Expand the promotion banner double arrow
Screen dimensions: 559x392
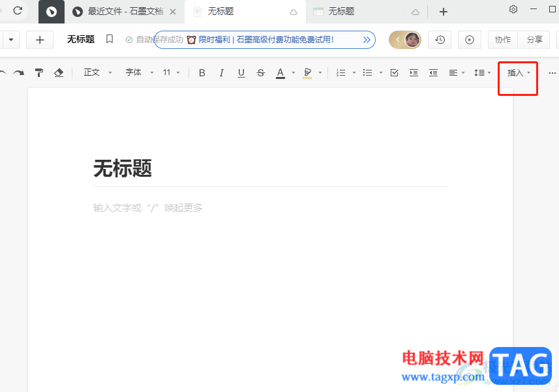tap(367, 40)
